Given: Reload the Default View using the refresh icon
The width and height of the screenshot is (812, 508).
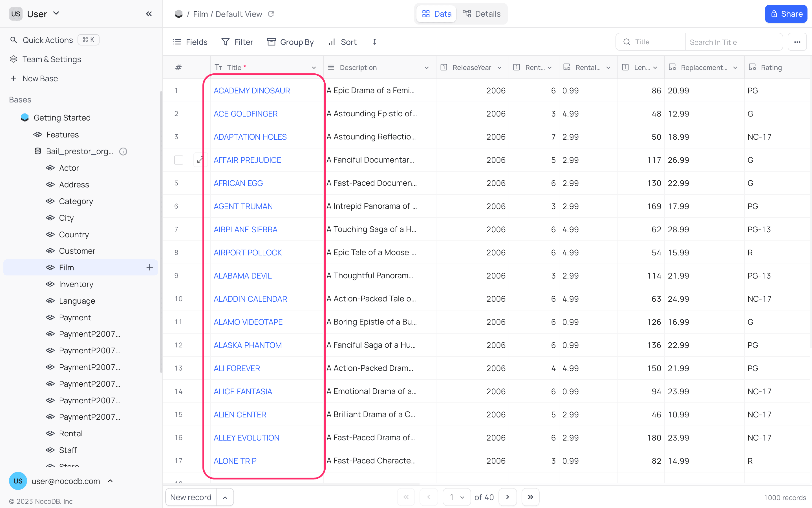Looking at the screenshot, I should [x=271, y=14].
